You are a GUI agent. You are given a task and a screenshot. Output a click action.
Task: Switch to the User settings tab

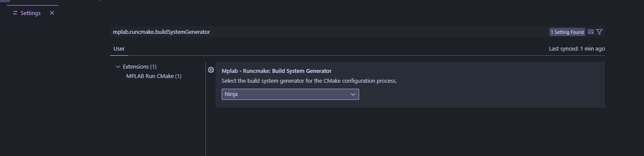(119, 49)
